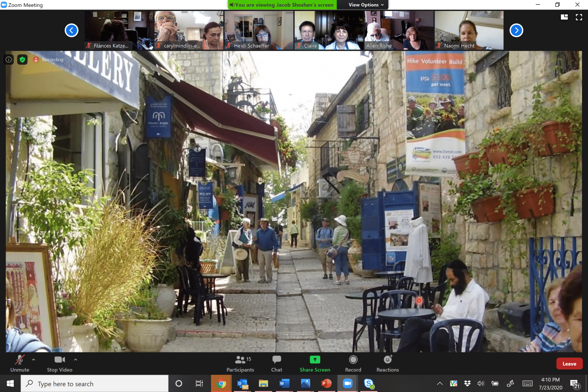Show previous participants with left arrow
The image size is (588, 392).
[x=71, y=30]
